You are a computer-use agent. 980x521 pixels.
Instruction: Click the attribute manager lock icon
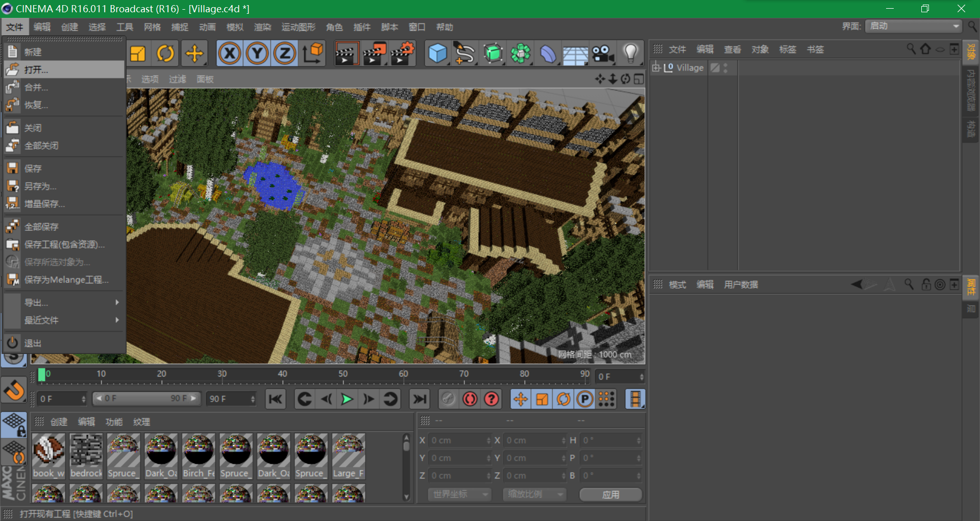coord(926,285)
